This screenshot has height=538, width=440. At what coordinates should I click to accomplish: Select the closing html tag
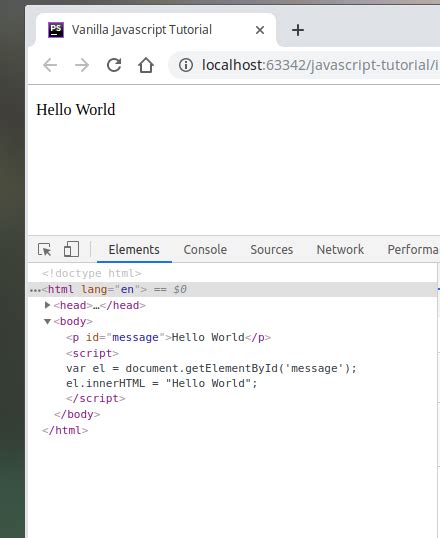[65, 430]
